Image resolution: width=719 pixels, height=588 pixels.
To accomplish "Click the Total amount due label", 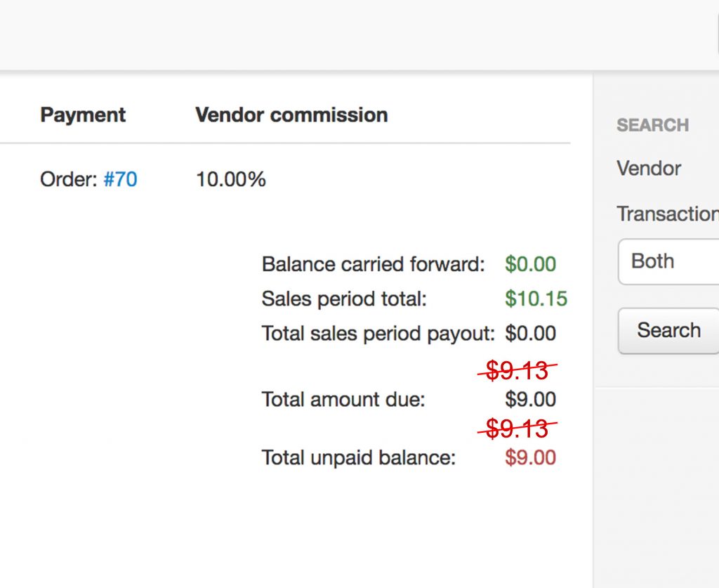I will tap(343, 400).
